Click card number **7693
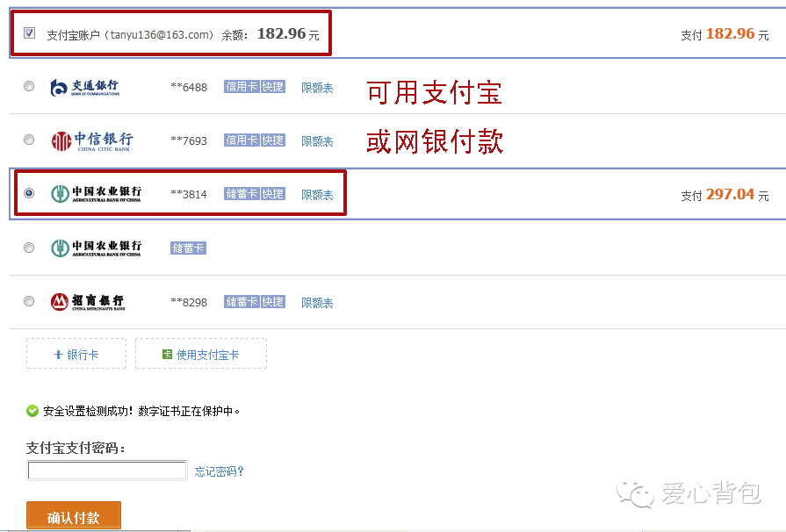 [189, 140]
